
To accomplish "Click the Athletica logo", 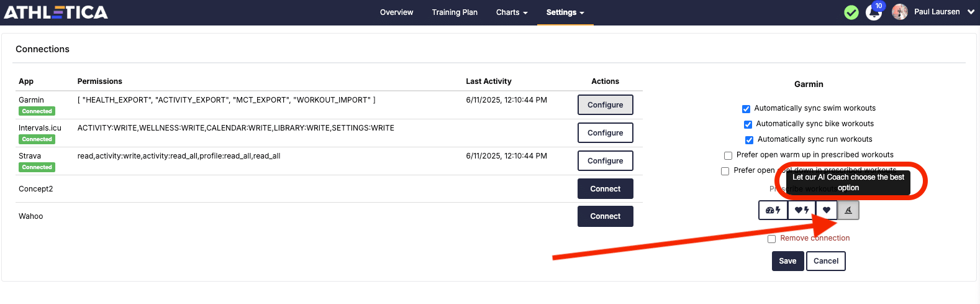I will tap(56, 12).
